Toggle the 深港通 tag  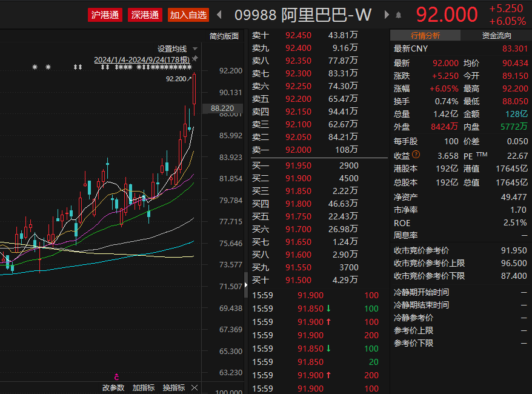(145, 15)
